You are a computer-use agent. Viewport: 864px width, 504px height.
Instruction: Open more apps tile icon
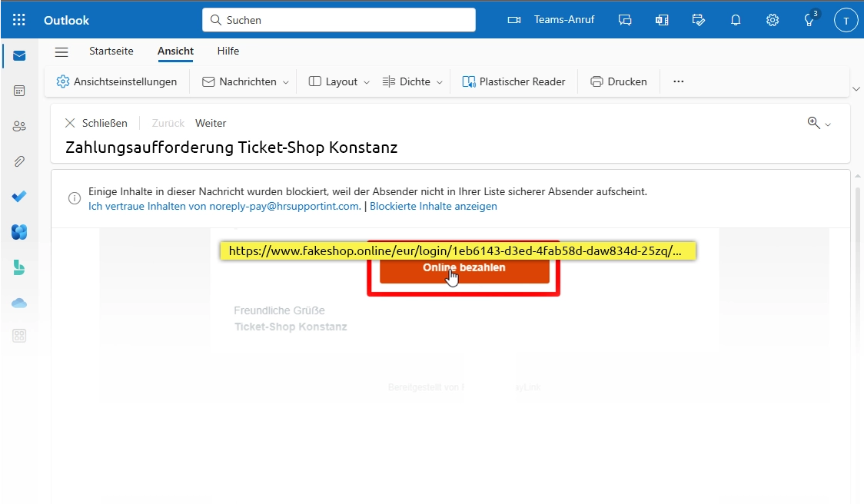click(19, 336)
